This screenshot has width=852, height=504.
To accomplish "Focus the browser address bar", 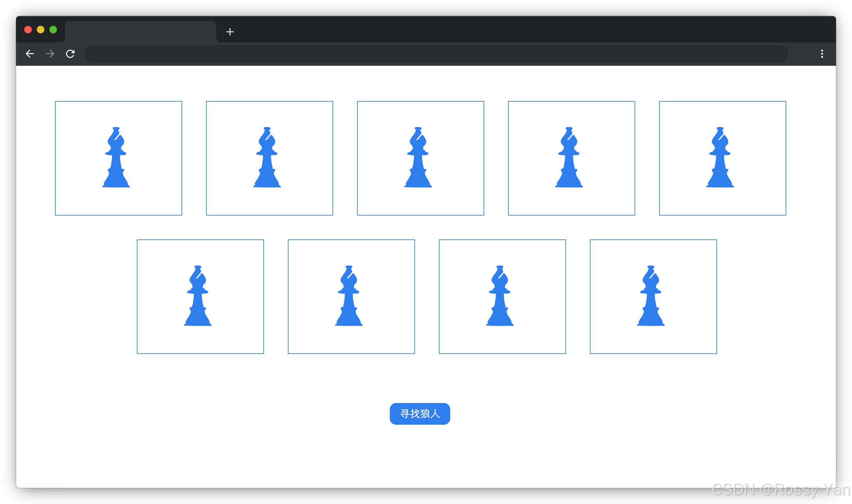I will 436,54.
